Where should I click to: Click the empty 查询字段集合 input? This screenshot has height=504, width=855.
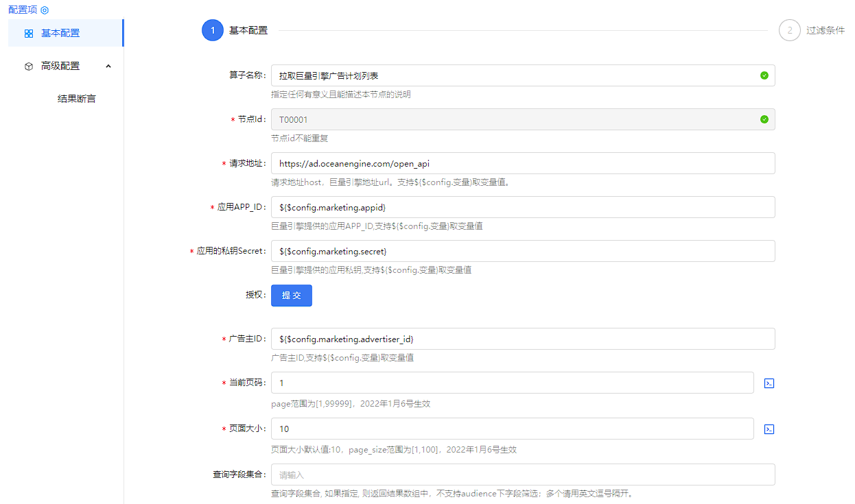pyautogui.click(x=522, y=475)
